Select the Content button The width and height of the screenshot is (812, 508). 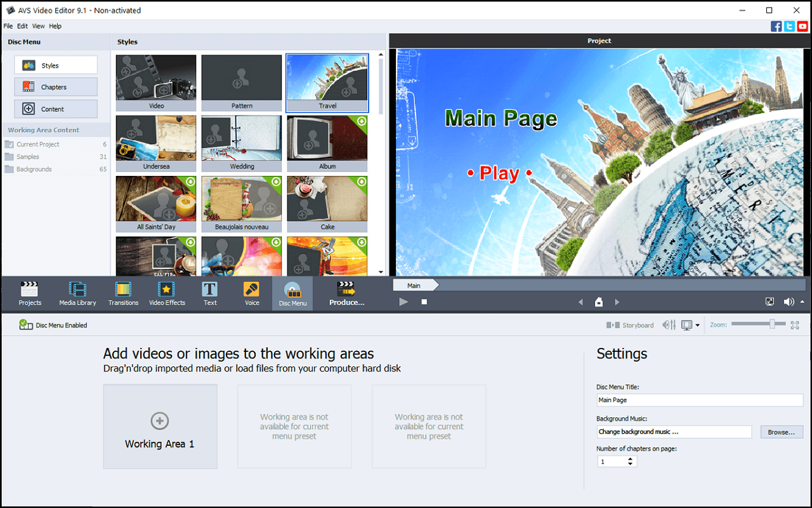point(56,109)
